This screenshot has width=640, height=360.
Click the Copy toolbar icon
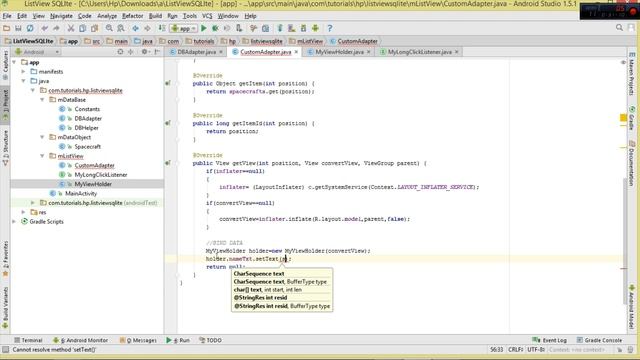coord(82,28)
